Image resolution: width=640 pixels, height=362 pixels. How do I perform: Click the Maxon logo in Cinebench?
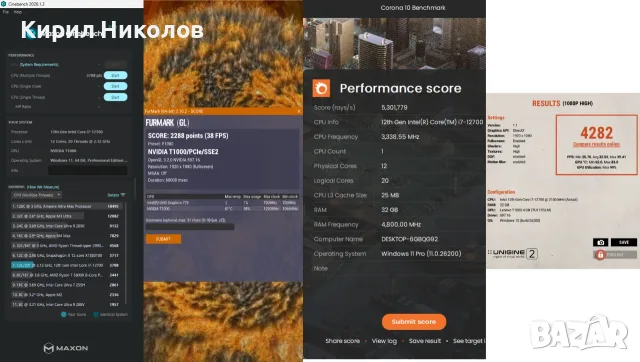tap(66, 348)
